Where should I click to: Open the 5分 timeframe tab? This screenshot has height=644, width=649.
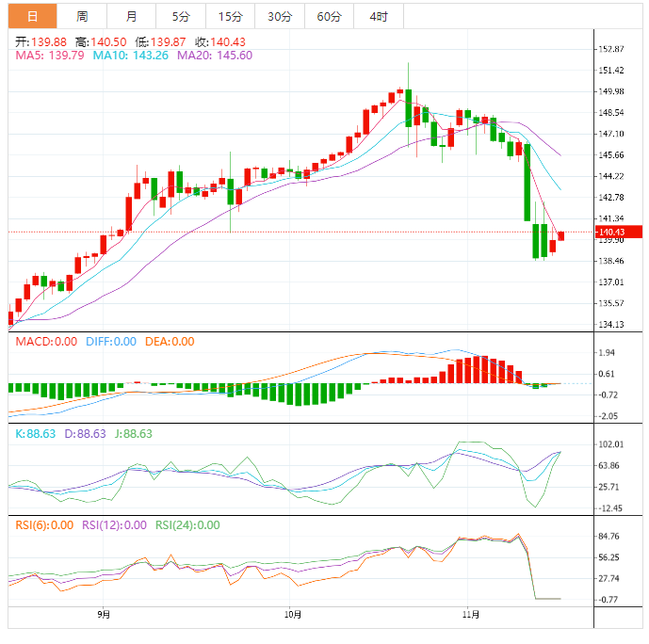point(181,16)
